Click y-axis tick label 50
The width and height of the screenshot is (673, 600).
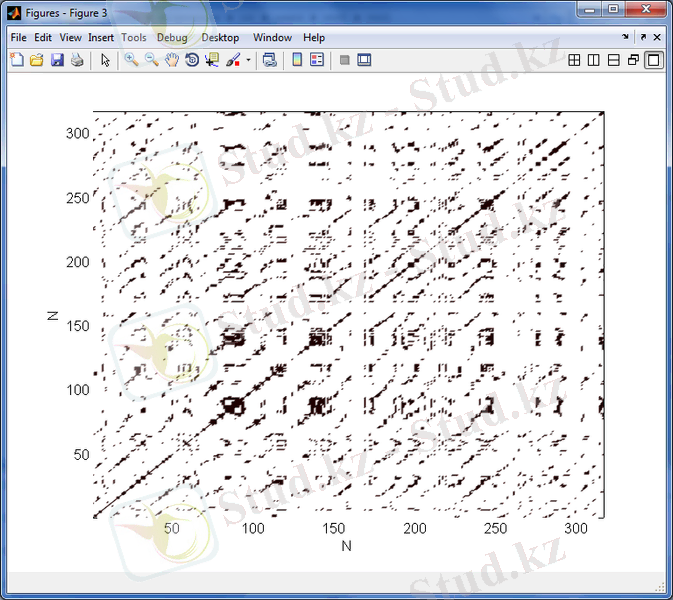click(81, 455)
